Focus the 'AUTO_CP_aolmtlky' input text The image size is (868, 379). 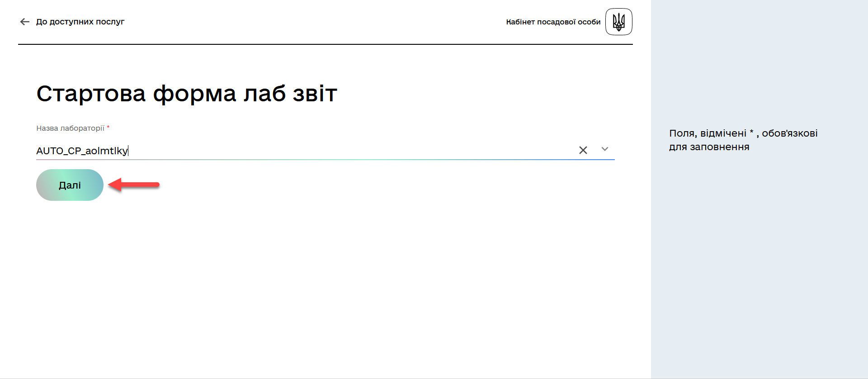(x=82, y=151)
